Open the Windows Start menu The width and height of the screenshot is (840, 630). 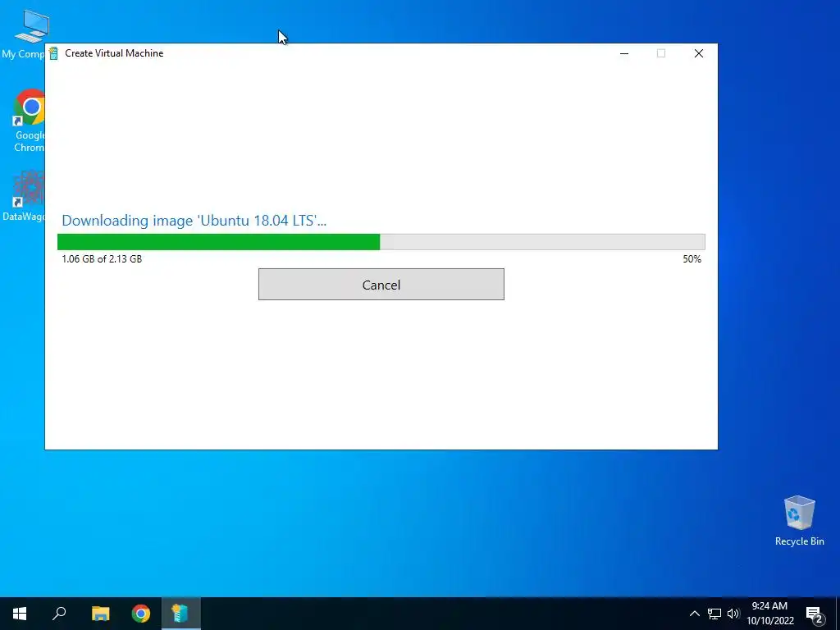click(20, 614)
